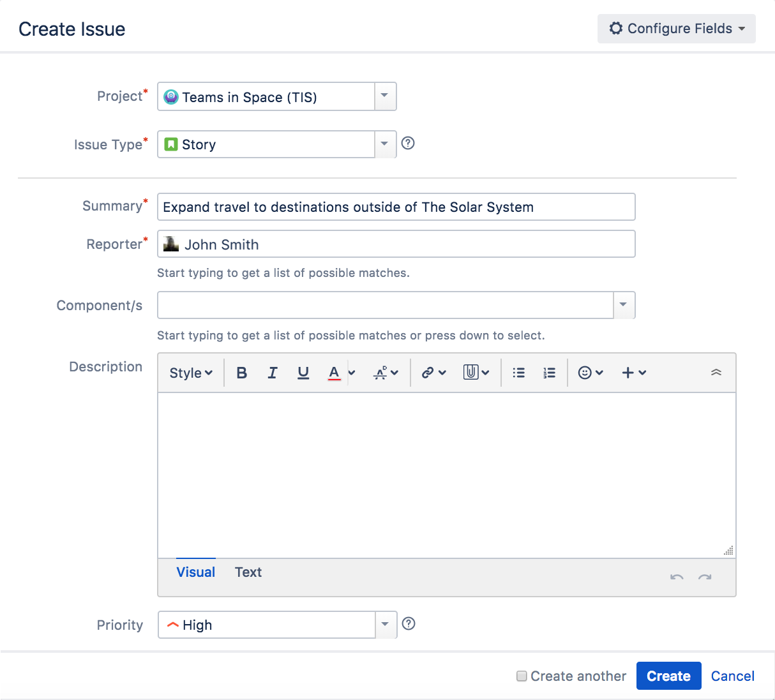
Task: Expand the Project dropdown arrow
Action: pyautogui.click(x=385, y=96)
